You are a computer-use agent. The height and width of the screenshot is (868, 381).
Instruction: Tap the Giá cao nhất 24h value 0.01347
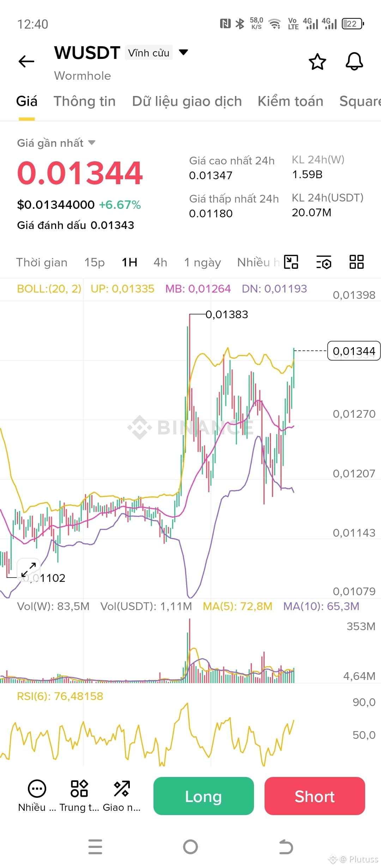point(211,175)
